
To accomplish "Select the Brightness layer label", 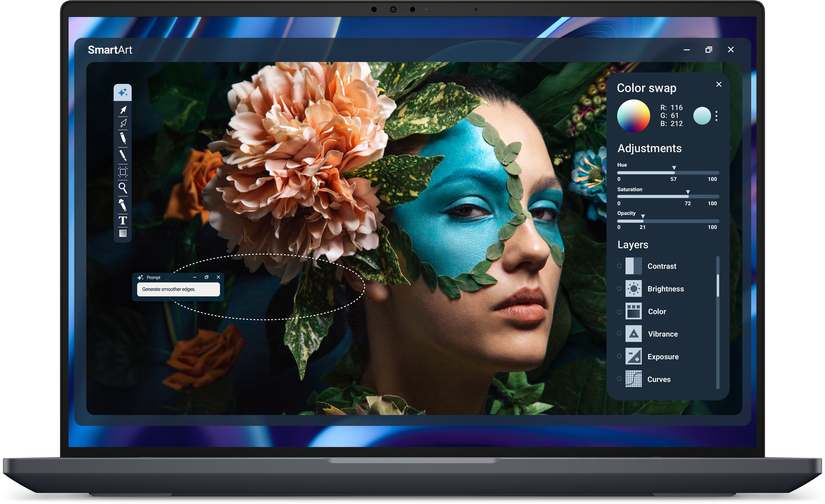I will point(665,289).
